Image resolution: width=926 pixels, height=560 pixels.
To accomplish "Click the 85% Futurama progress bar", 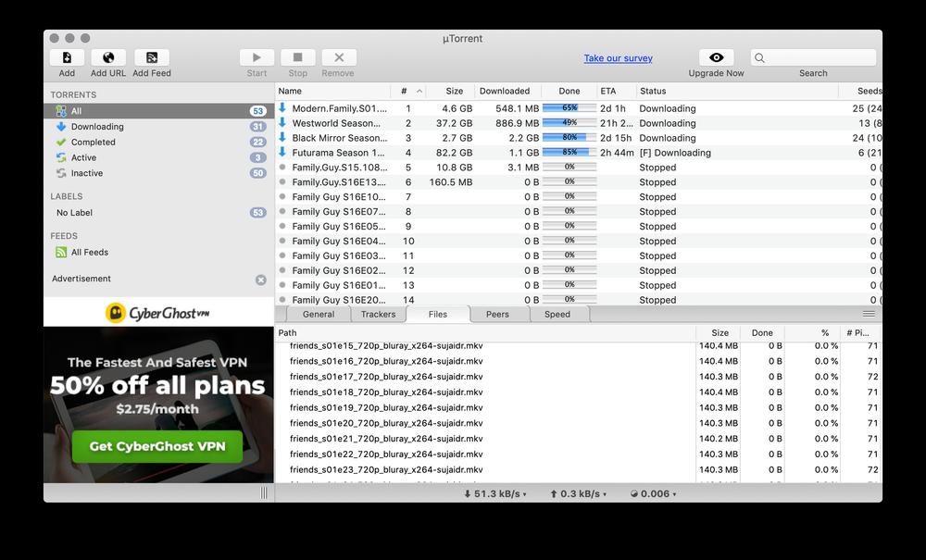I will [x=569, y=152].
